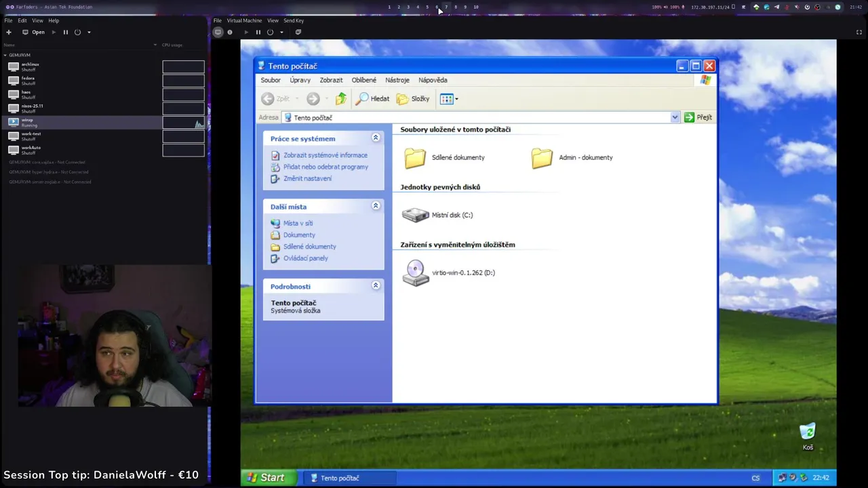Show the graphical console monitor icon
The image size is (868, 488).
coord(218,32)
